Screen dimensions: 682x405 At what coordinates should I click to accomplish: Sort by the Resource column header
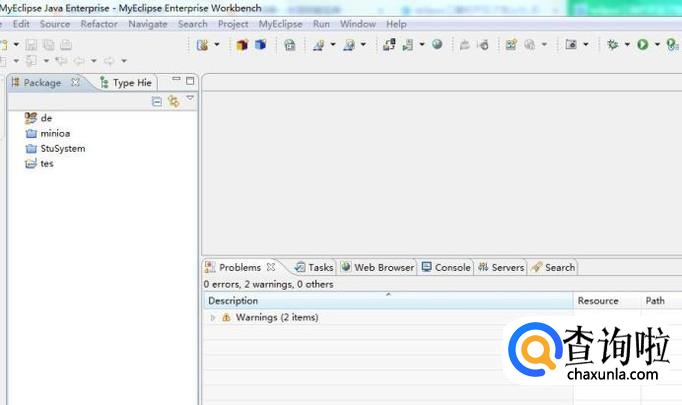pyautogui.click(x=607, y=301)
